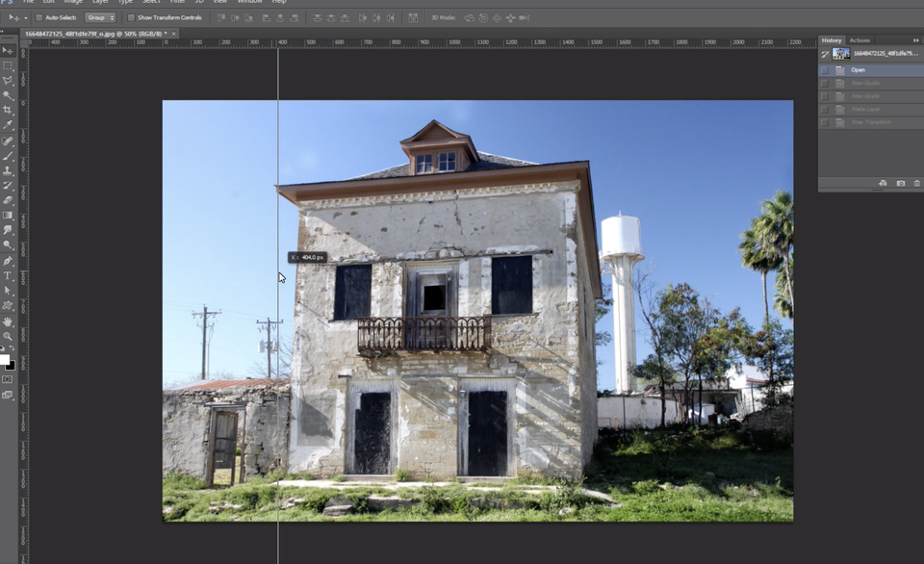Toggle Quick Mask mode icon
The image size is (924, 564).
click(8, 379)
